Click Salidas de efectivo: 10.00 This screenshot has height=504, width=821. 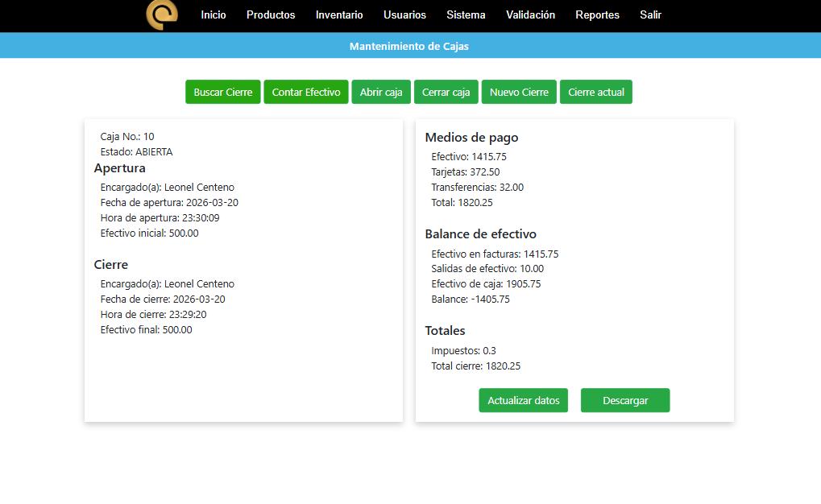point(487,268)
